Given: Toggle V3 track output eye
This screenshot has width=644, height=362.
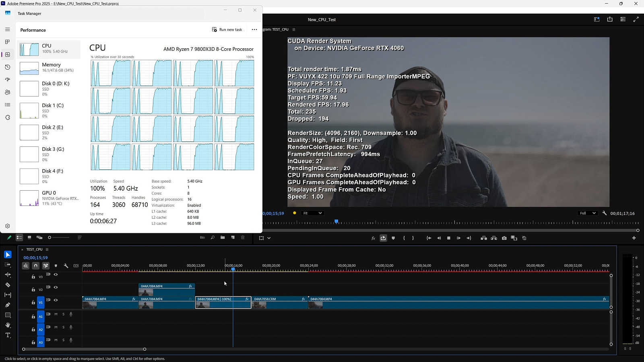Looking at the screenshot, I should pyautogui.click(x=56, y=275).
